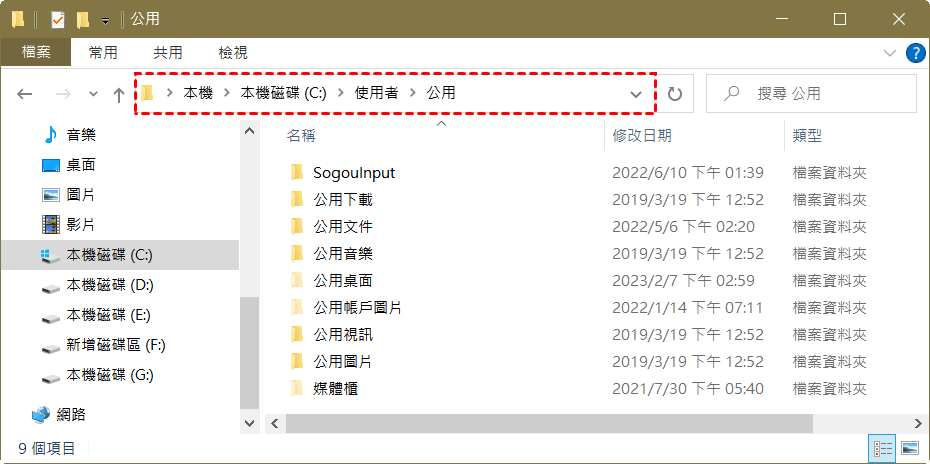Switch to the 檢視 View ribbon tab

click(x=233, y=53)
